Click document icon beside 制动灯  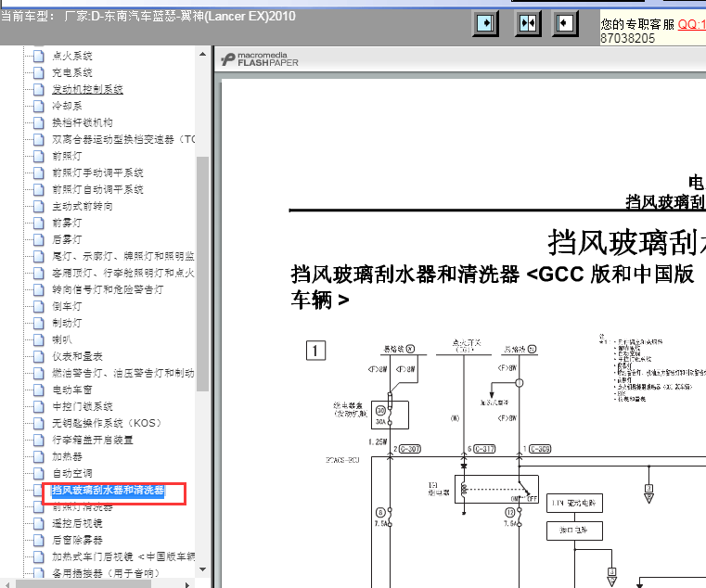pyautogui.click(x=39, y=324)
